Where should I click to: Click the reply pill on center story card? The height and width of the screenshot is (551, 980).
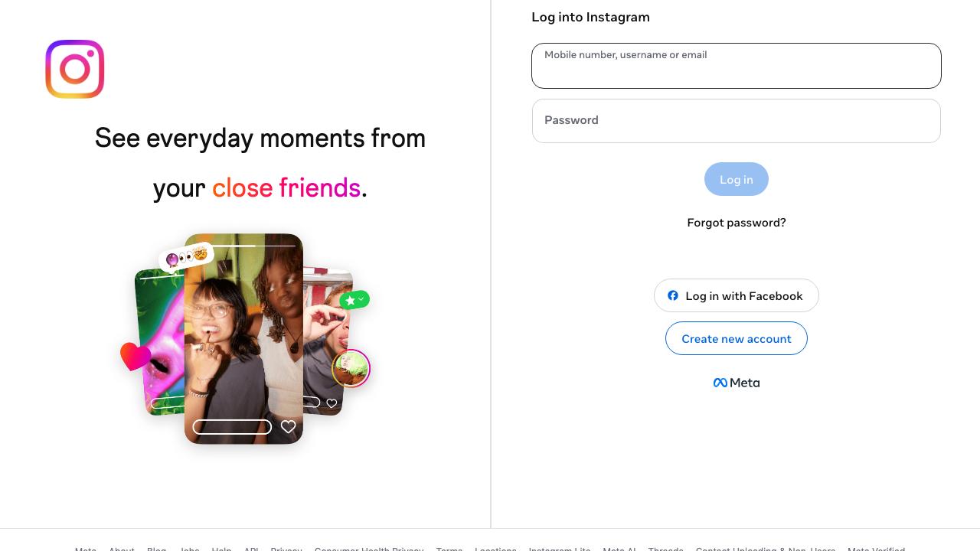232,427
